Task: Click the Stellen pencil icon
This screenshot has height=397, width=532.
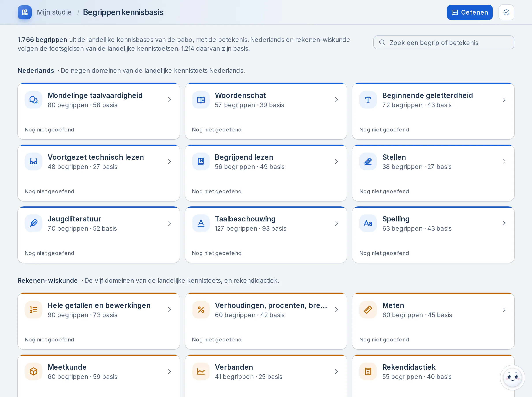Action: [368, 161]
